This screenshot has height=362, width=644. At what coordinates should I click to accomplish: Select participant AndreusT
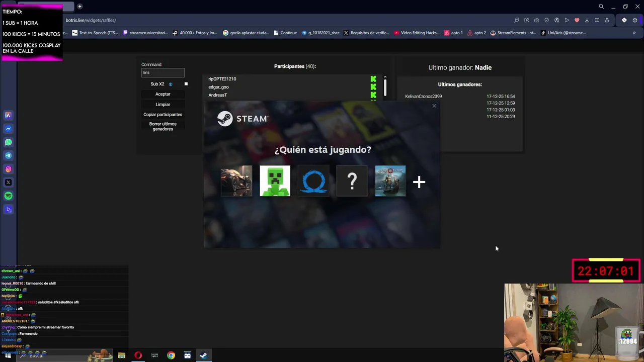tap(218, 95)
